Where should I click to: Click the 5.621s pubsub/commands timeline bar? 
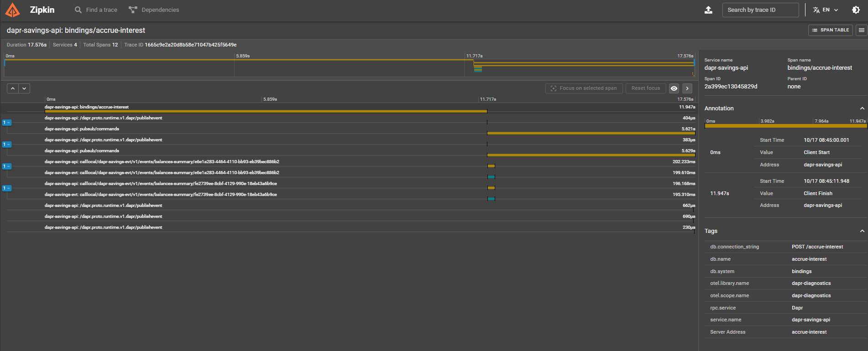click(x=591, y=133)
